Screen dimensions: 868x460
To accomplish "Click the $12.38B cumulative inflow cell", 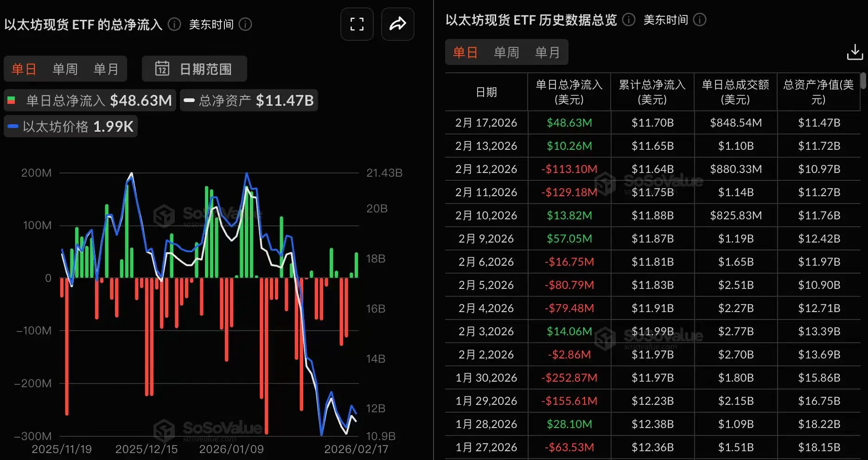I will [652, 424].
